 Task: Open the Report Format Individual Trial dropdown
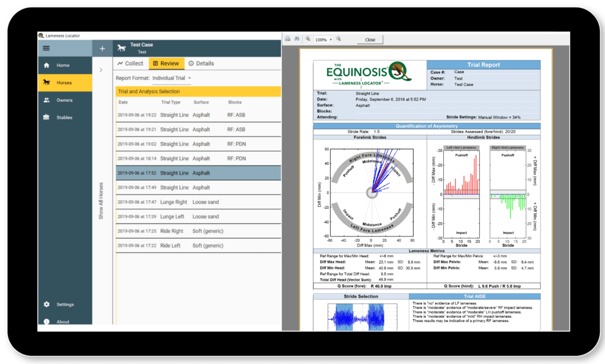(172, 78)
